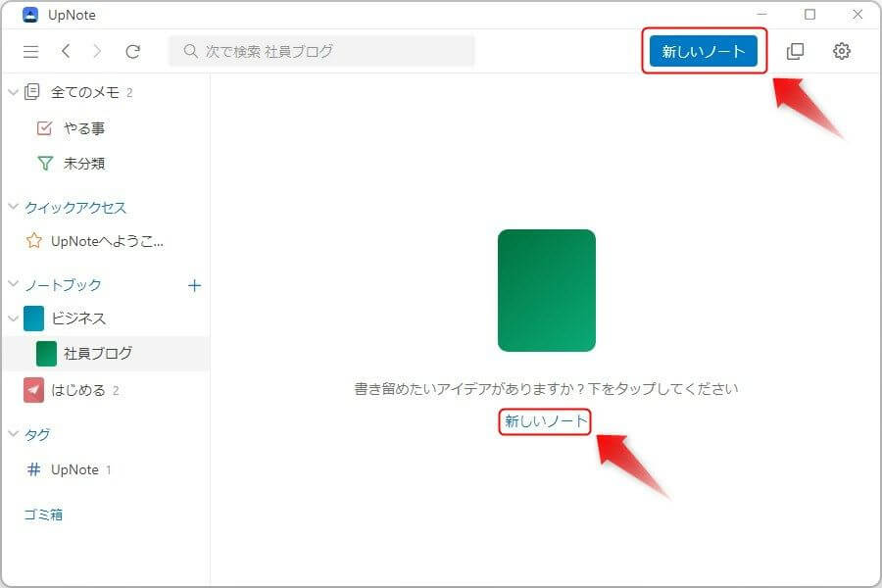Click the magnifier search icon
This screenshot has width=882, height=588.
(191, 51)
